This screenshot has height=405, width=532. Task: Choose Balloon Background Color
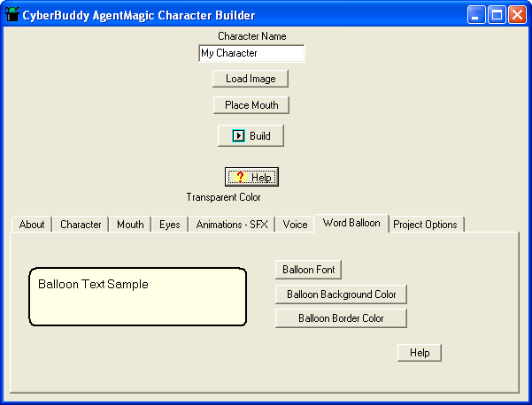coord(341,294)
